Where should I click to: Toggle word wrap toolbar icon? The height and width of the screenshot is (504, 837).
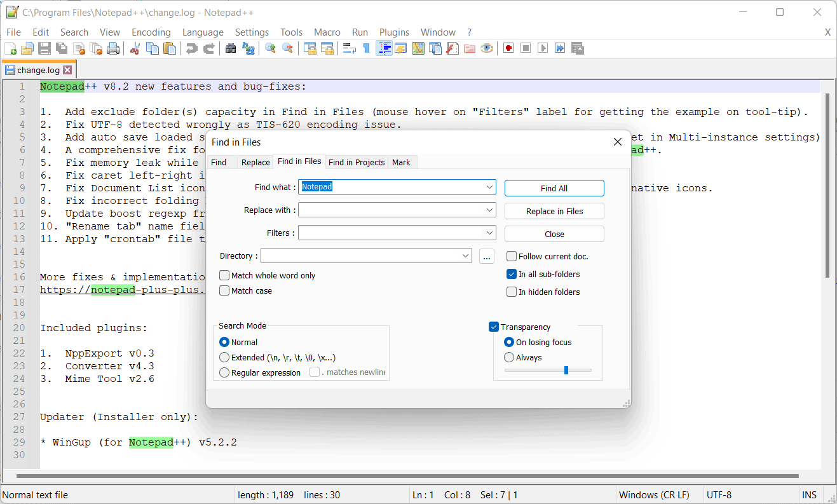349,48
